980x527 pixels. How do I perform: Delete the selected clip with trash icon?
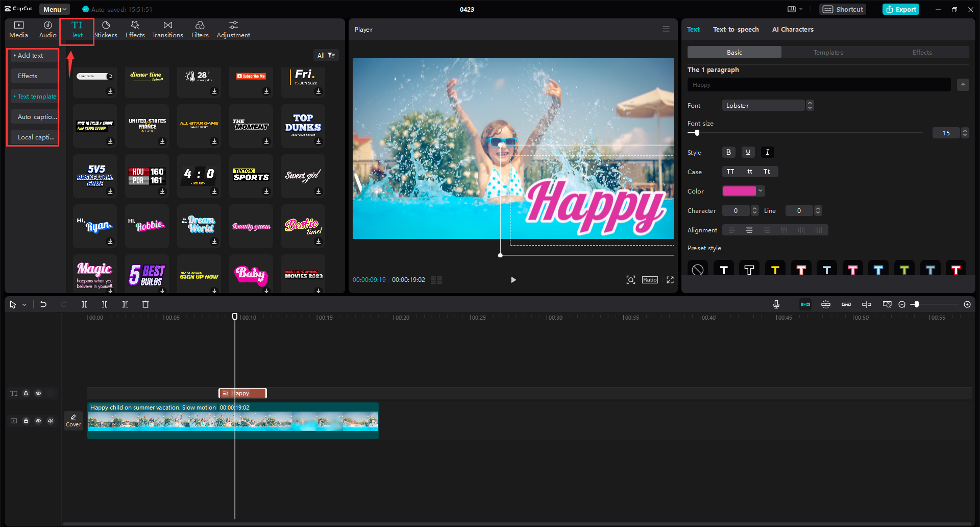(145, 304)
